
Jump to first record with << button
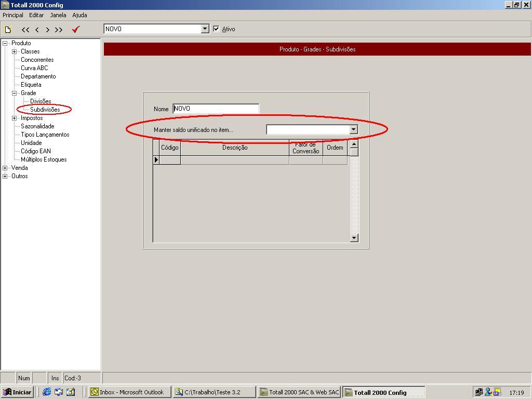point(25,30)
